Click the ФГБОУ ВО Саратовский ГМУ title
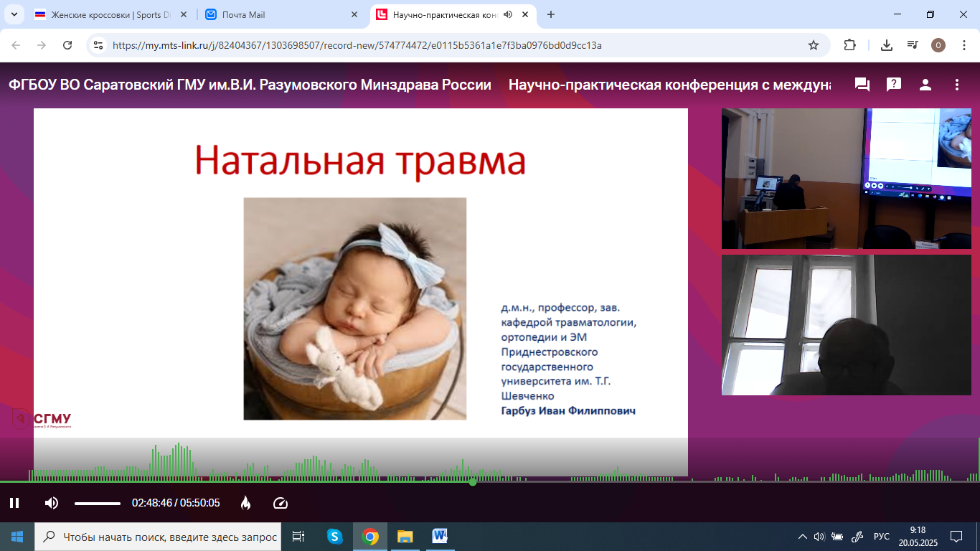 click(x=250, y=85)
